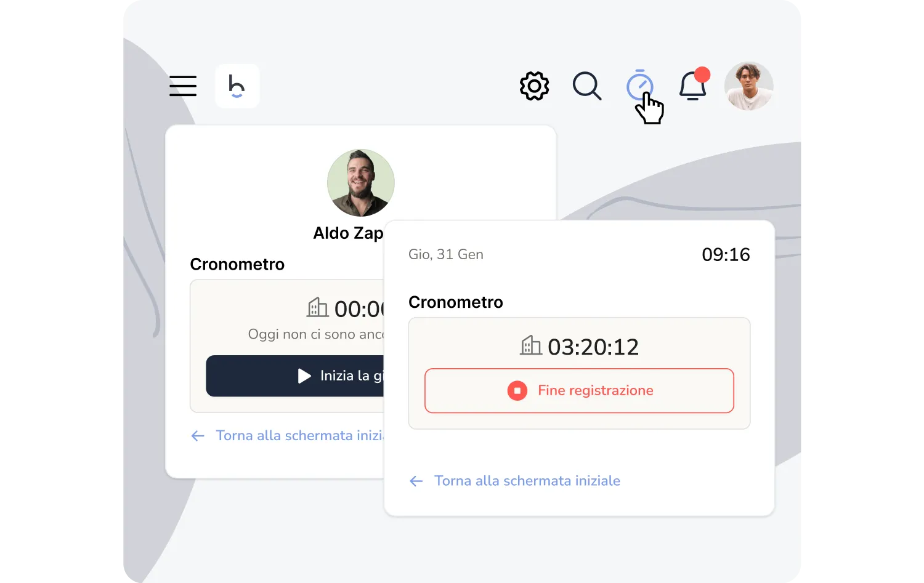Open the stopwatch timer icon
924x583 pixels.
click(x=640, y=85)
